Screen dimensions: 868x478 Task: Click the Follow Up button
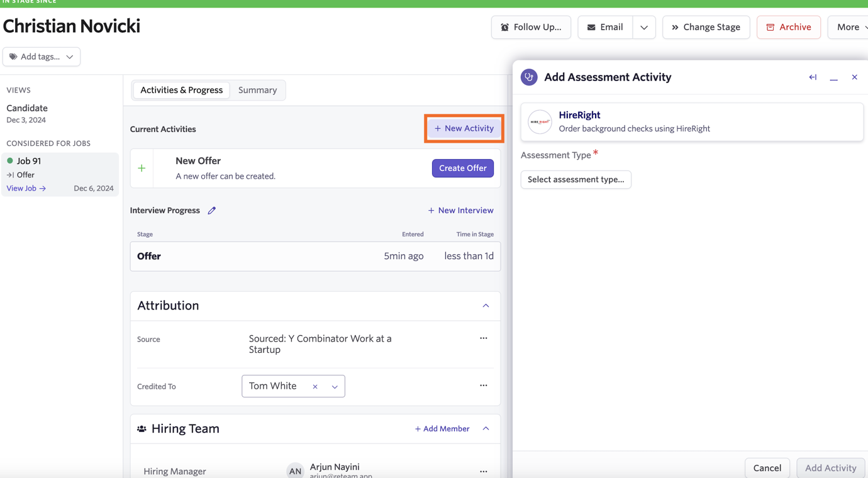click(x=531, y=27)
